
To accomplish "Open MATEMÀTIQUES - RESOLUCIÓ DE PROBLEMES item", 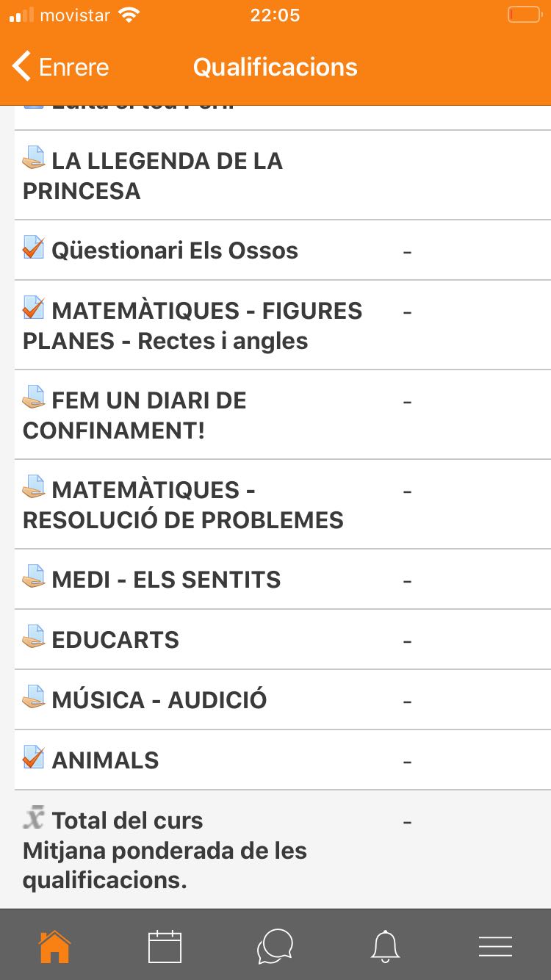I will [184, 505].
